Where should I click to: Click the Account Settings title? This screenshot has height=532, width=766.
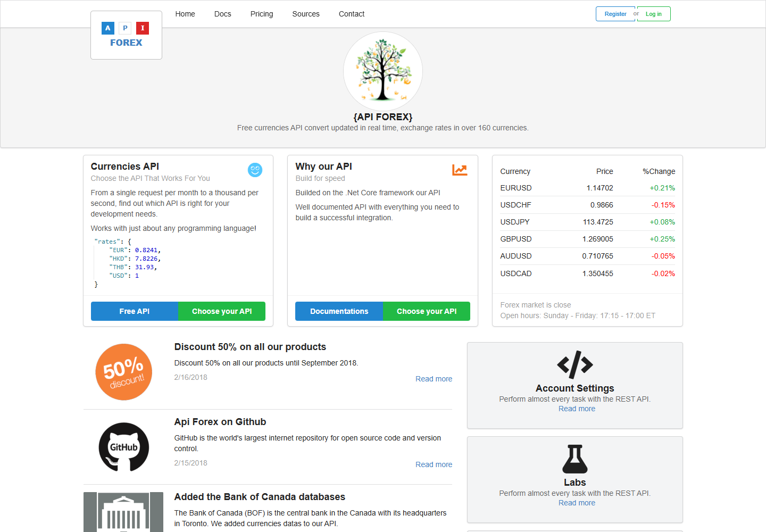click(575, 388)
